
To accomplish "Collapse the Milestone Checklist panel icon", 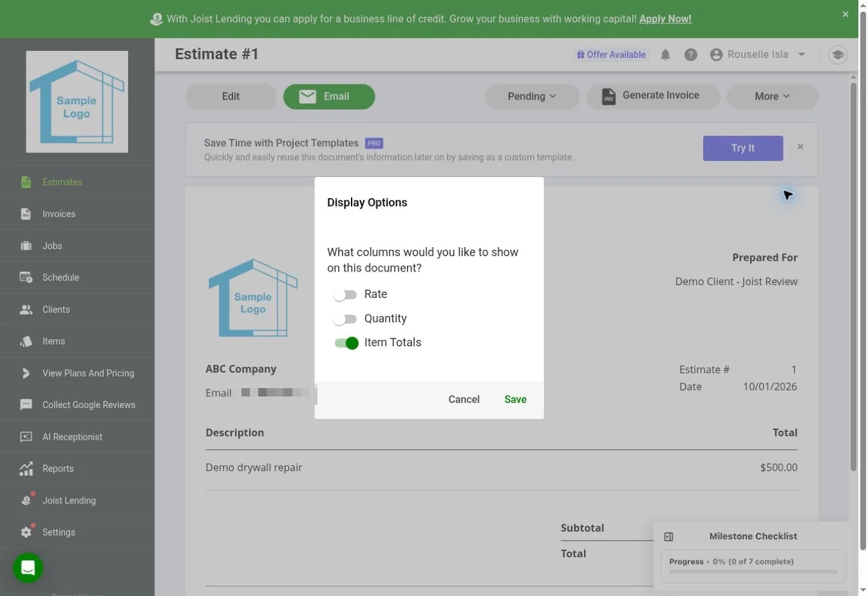I will 668,537.
